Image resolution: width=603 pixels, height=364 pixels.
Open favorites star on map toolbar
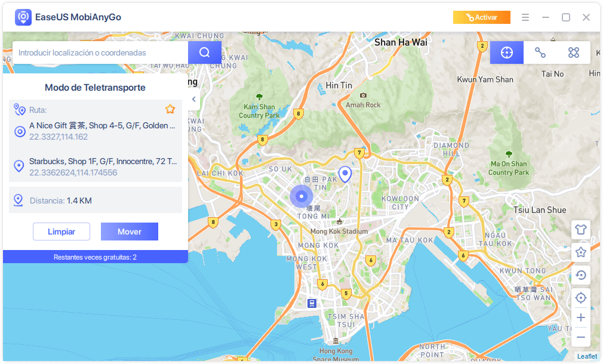coord(580,252)
